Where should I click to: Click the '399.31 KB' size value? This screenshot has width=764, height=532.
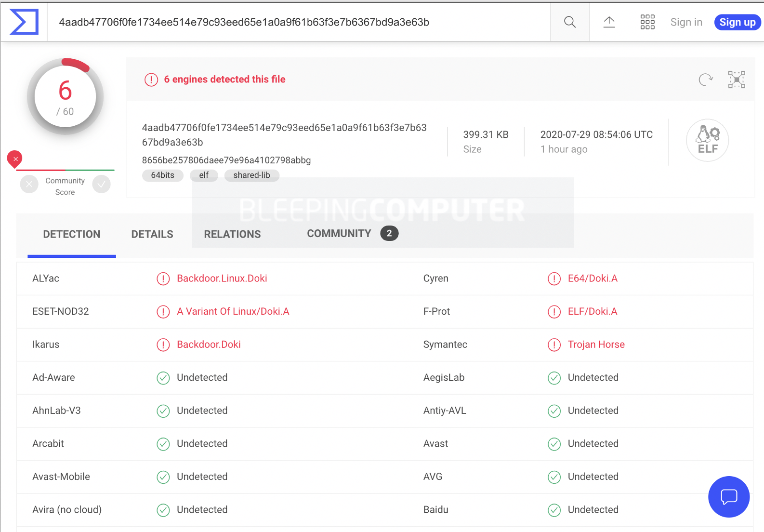(486, 135)
